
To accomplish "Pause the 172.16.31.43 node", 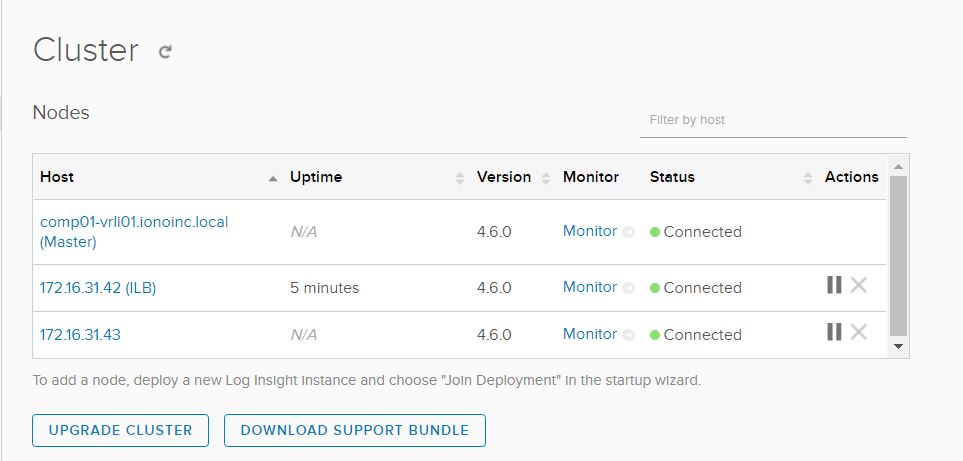I will pyautogui.click(x=834, y=332).
